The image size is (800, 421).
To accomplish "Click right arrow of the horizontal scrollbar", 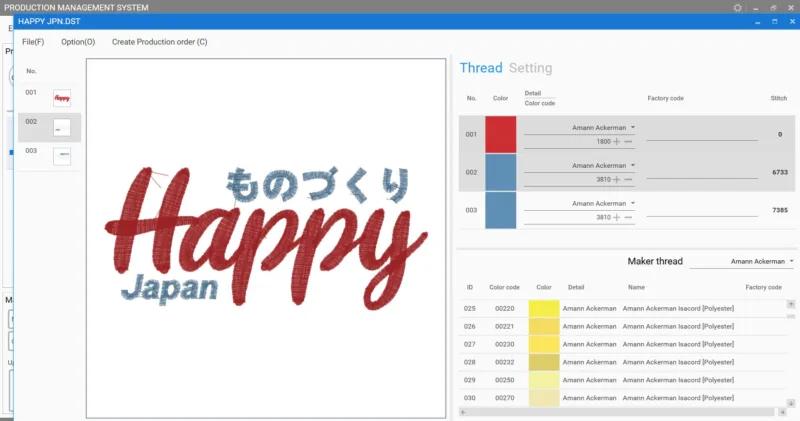I will [782, 412].
